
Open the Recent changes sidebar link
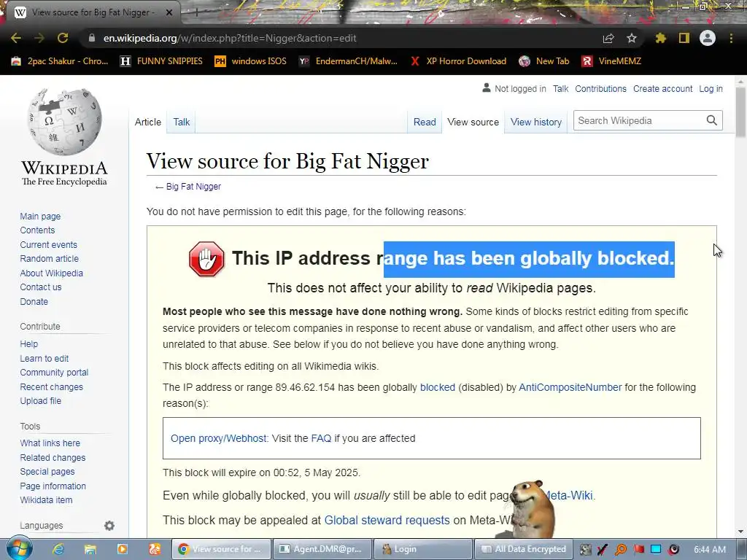52,386
